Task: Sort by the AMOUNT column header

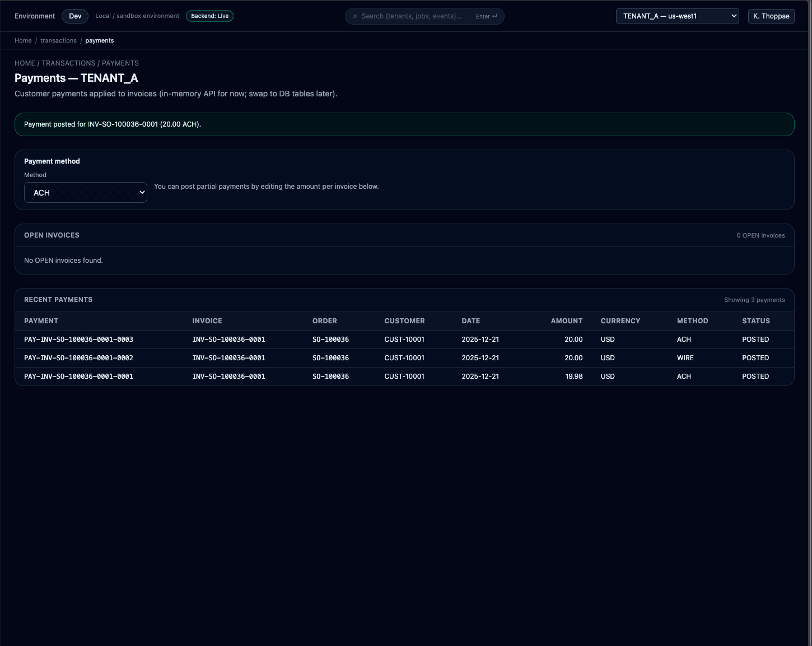Action: [566, 321]
